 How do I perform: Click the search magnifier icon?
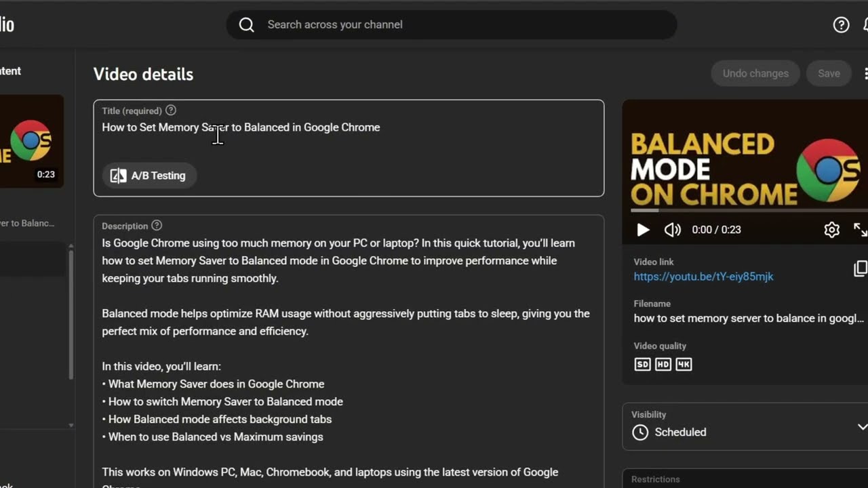[x=247, y=25]
